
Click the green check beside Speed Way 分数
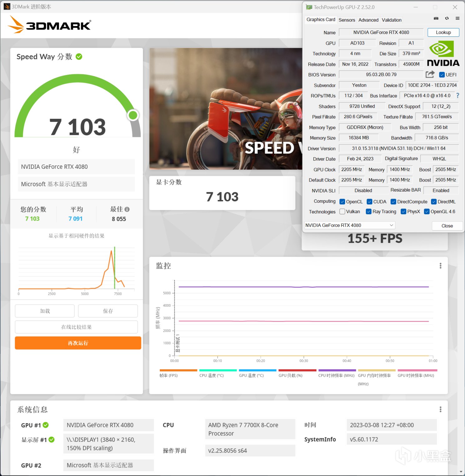pyautogui.click(x=79, y=56)
